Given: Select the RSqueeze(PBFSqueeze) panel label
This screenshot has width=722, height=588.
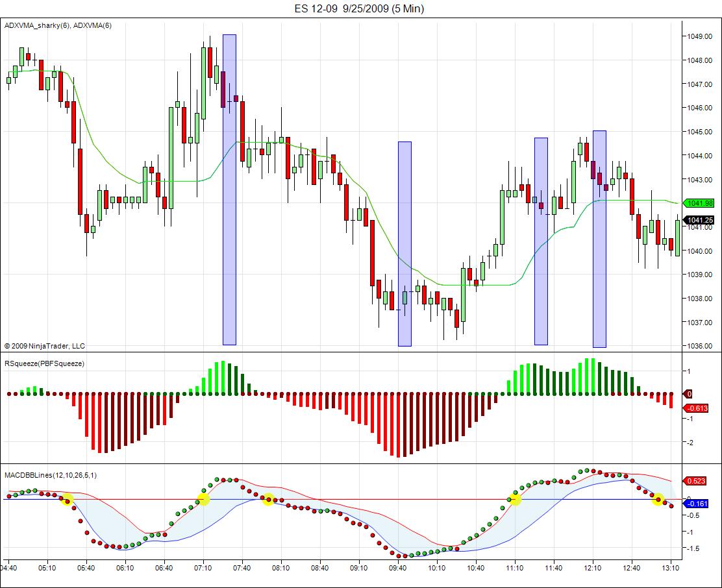Looking at the screenshot, I should pos(44,363).
